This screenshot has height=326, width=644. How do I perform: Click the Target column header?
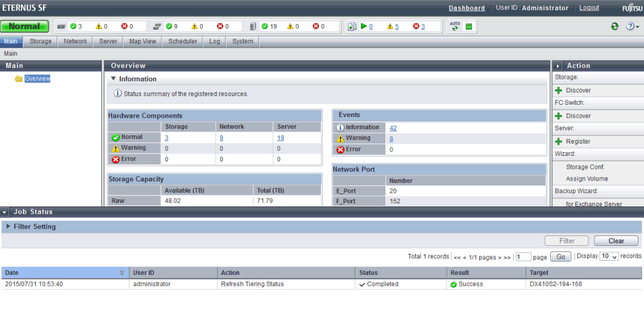click(584, 272)
